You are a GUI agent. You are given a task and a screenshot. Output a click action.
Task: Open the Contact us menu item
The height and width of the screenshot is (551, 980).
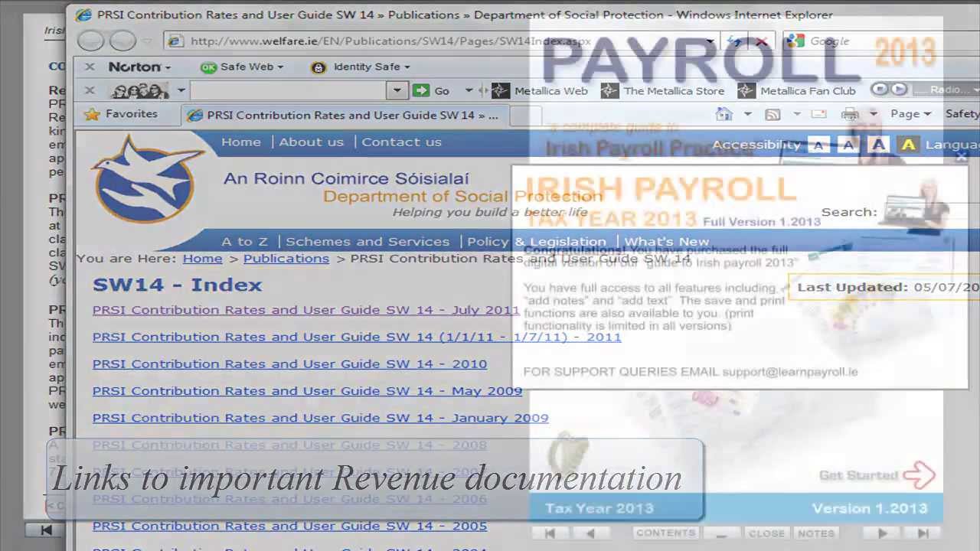pyautogui.click(x=401, y=142)
